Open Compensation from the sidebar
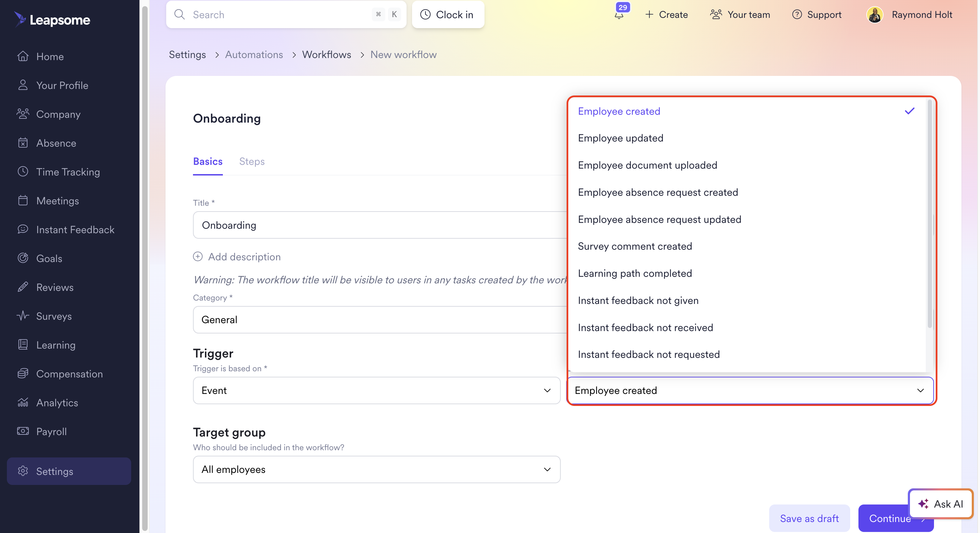Screen dimensions: 980x533 [x=69, y=374]
